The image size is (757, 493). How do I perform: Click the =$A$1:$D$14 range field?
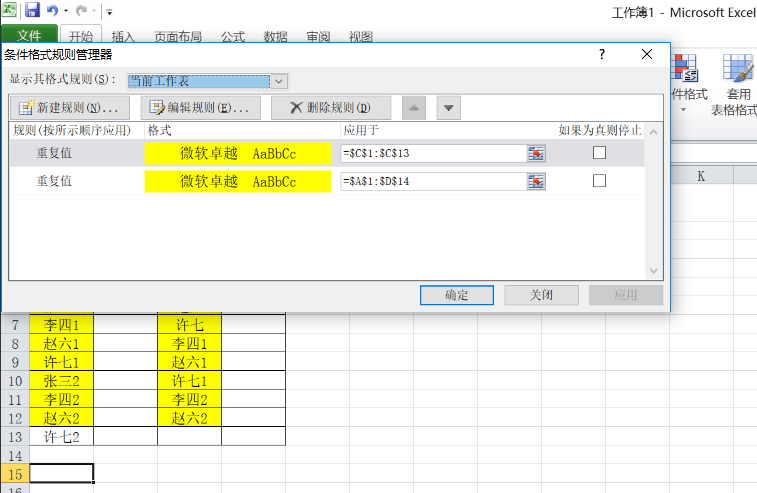[x=433, y=181]
